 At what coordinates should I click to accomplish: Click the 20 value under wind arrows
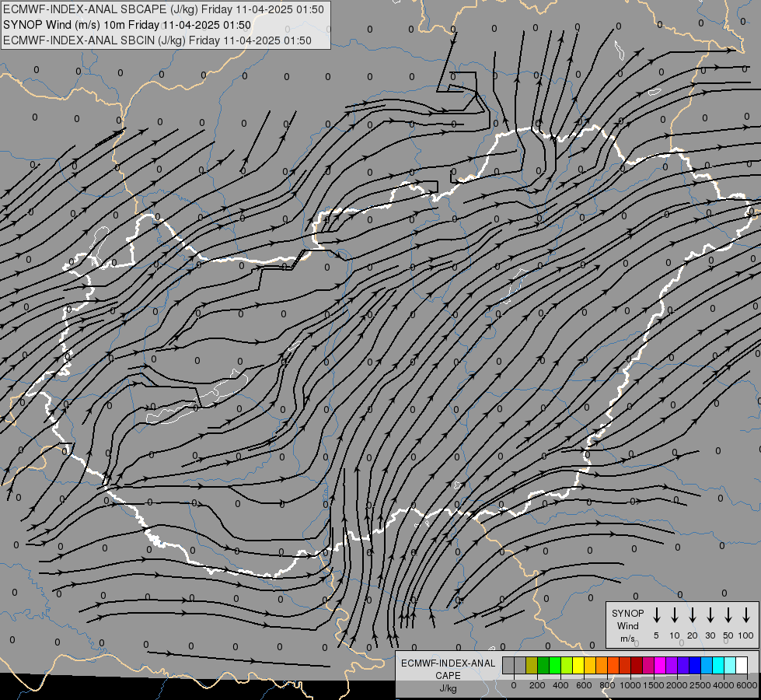coord(693,635)
